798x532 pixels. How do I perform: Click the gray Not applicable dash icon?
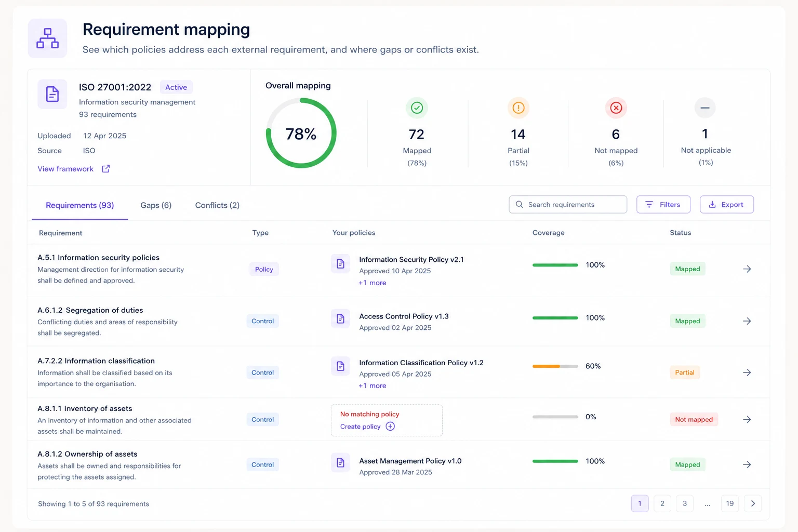[x=705, y=108]
